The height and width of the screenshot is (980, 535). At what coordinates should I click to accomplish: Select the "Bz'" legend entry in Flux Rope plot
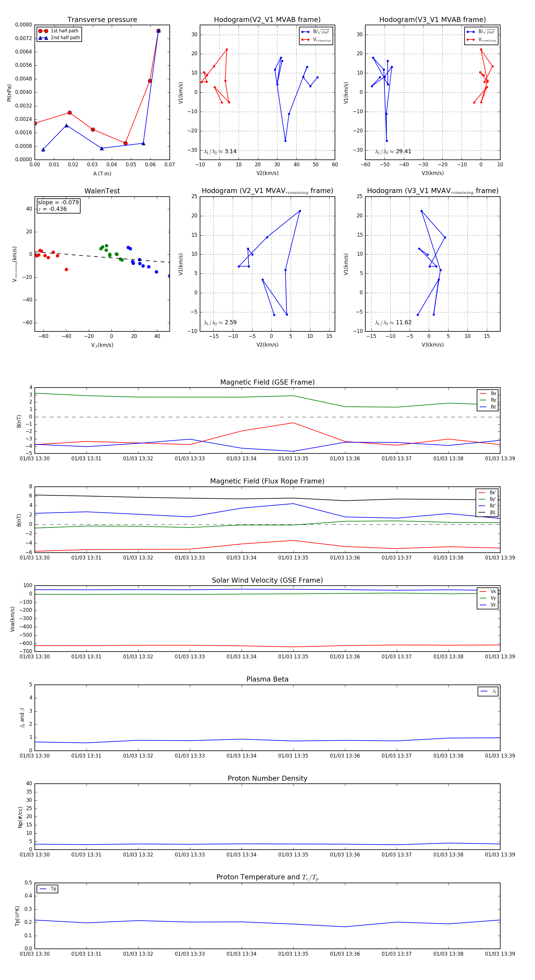(487, 506)
